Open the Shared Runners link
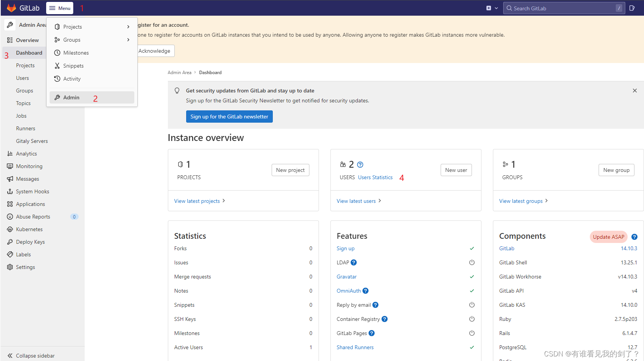The image size is (644, 361). coord(355,347)
